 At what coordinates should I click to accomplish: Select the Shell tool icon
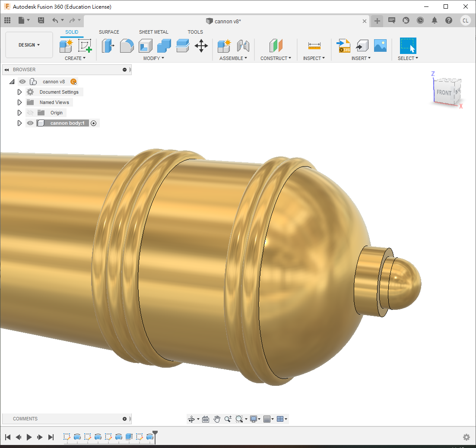(145, 45)
